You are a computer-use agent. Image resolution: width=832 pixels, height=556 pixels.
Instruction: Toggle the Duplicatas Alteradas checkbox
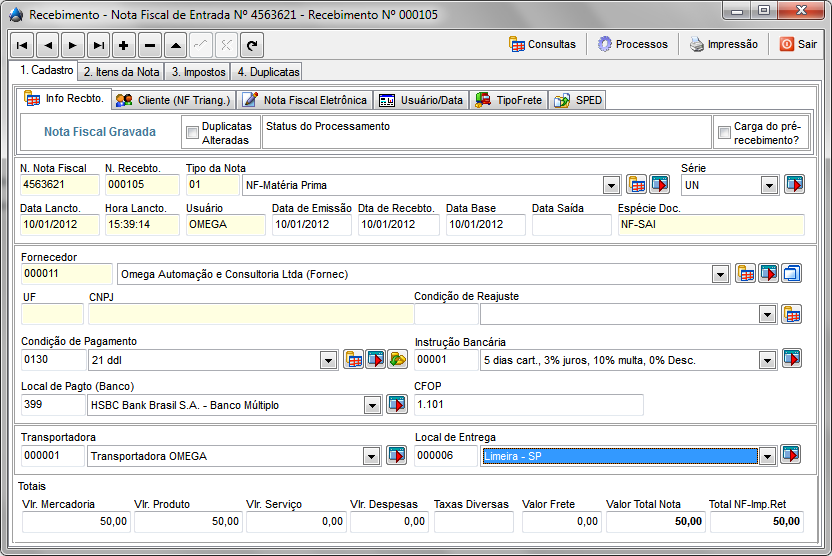(192, 133)
